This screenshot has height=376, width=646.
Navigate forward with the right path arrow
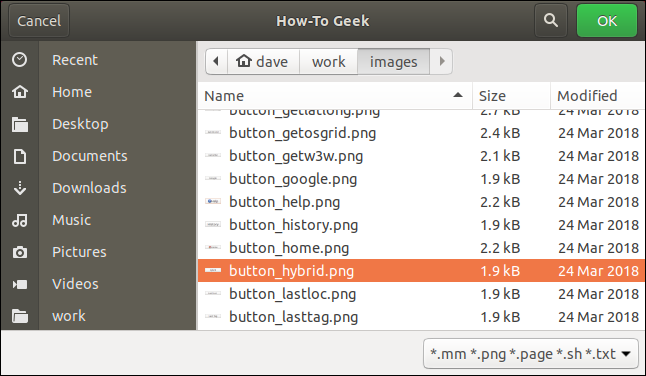tap(441, 61)
